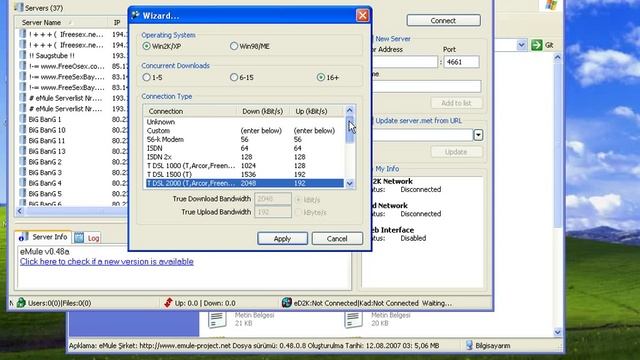Viewport: 640px width, 360px height.
Task: Click the up/down transfer arrows status icon
Action: [x=168, y=303]
